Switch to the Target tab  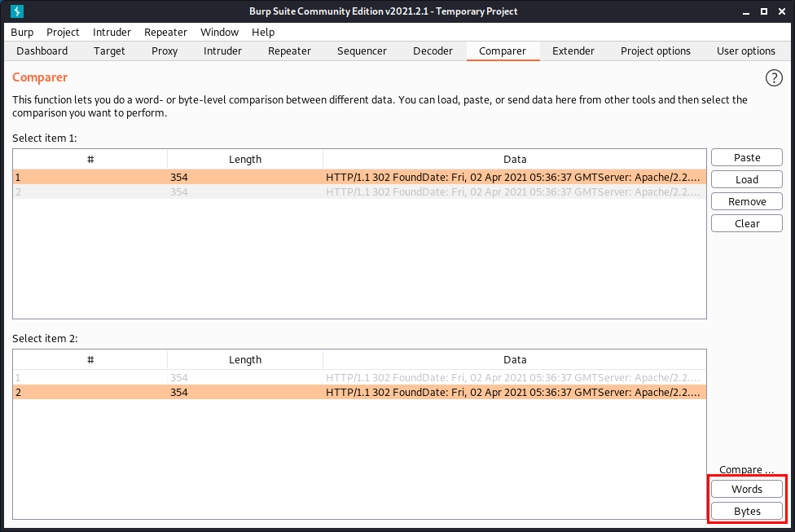[x=109, y=51]
